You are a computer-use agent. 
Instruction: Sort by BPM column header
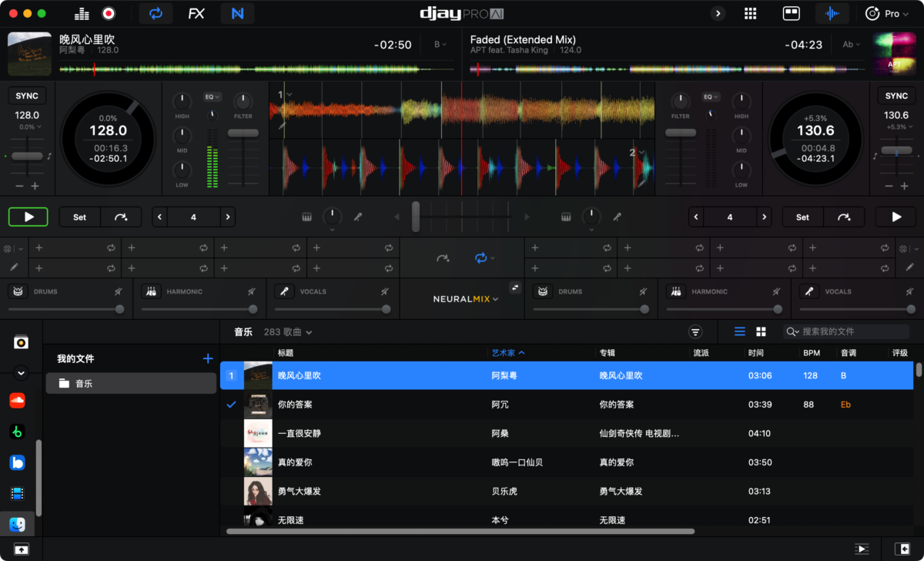point(812,353)
